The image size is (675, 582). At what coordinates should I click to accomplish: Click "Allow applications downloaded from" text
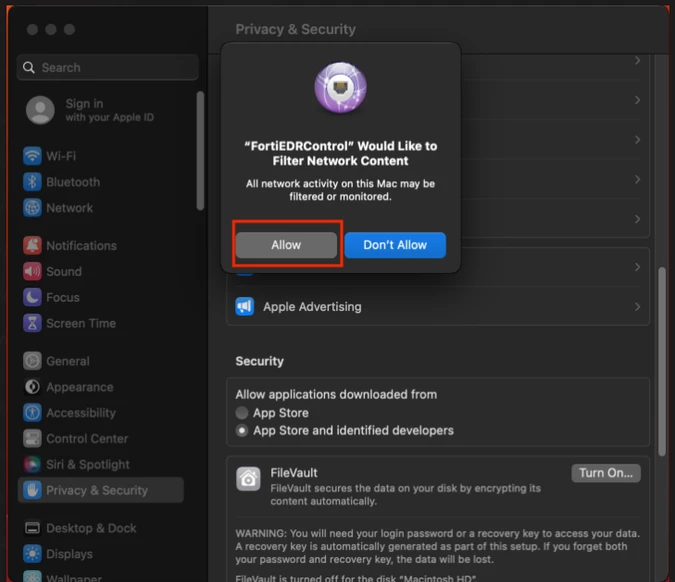click(x=336, y=394)
